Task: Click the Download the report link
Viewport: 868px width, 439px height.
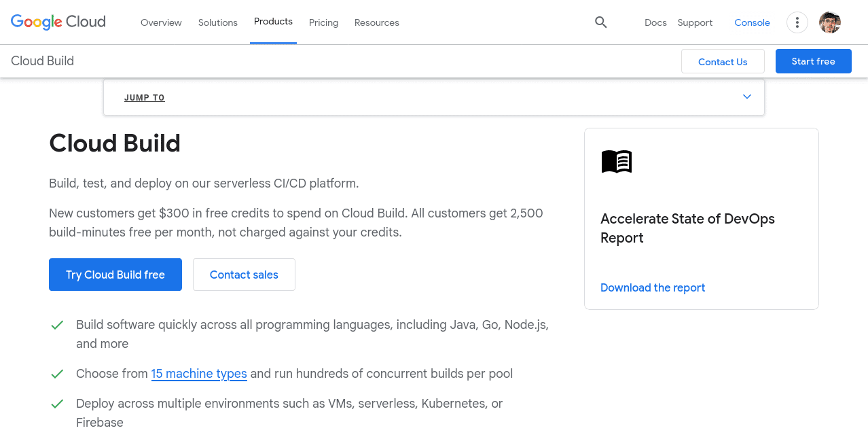Action: [653, 287]
